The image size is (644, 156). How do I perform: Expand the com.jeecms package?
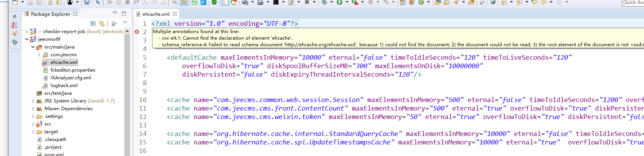(39, 55)
